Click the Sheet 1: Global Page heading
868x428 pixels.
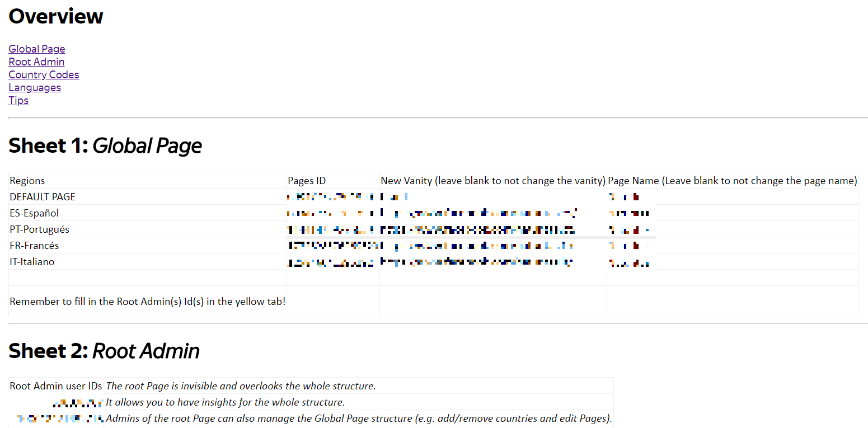pos(105,146)
